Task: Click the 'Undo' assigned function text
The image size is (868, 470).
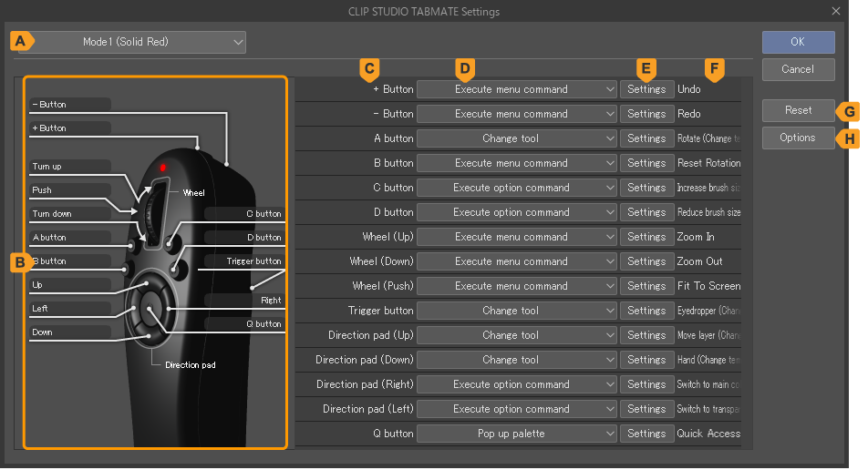Action: point(688,89)
